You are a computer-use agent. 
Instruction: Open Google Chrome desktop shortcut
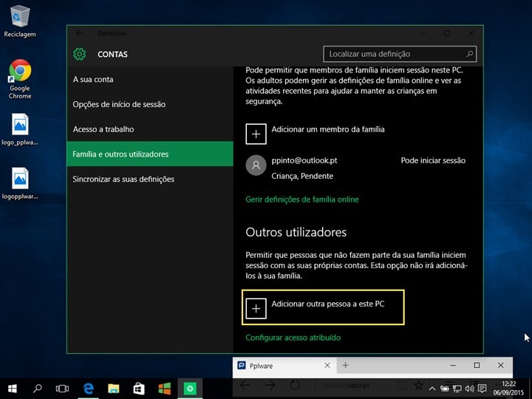pos(20,79)
